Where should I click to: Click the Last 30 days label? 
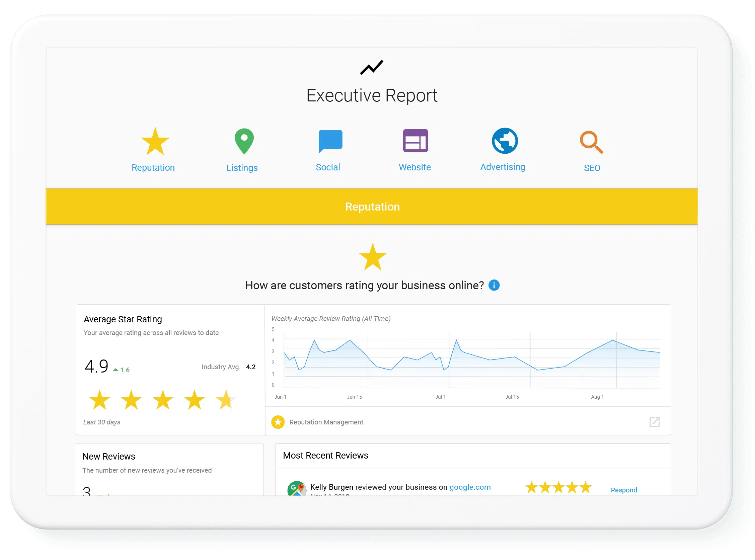click(x=102, y=422)
